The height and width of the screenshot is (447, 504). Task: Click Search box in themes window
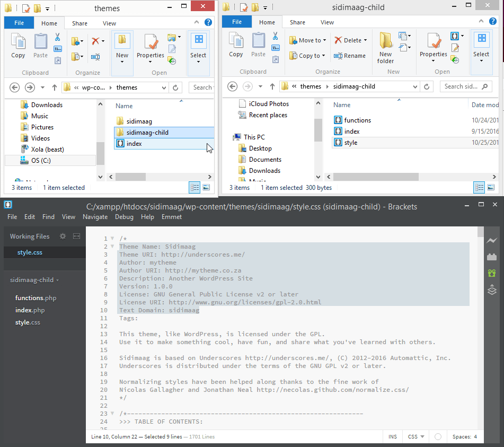pyautogui.click(x=202, y=87)
